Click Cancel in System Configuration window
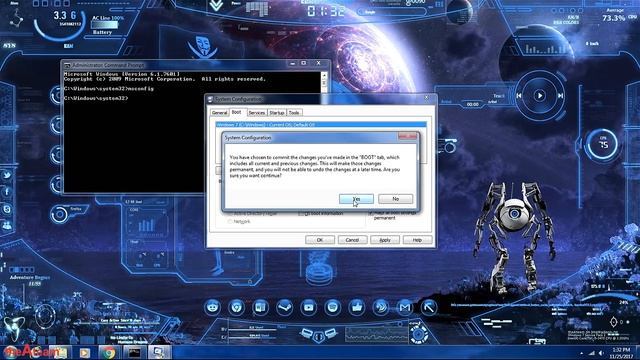Screen dimensions: 640x360 point(352,240)
